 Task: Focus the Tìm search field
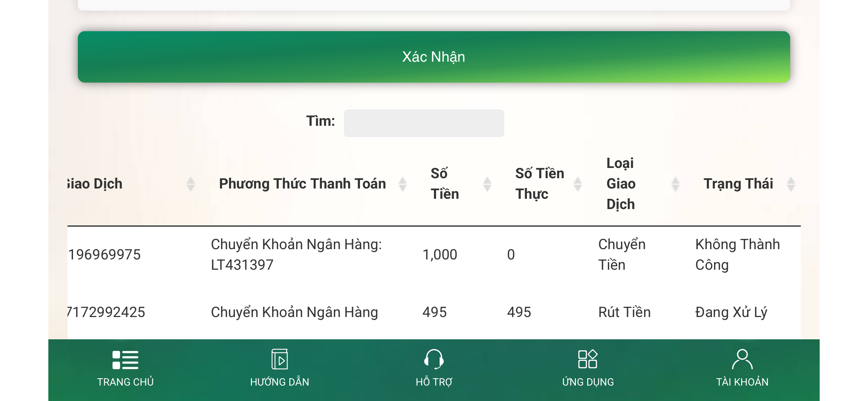(424, 123)
